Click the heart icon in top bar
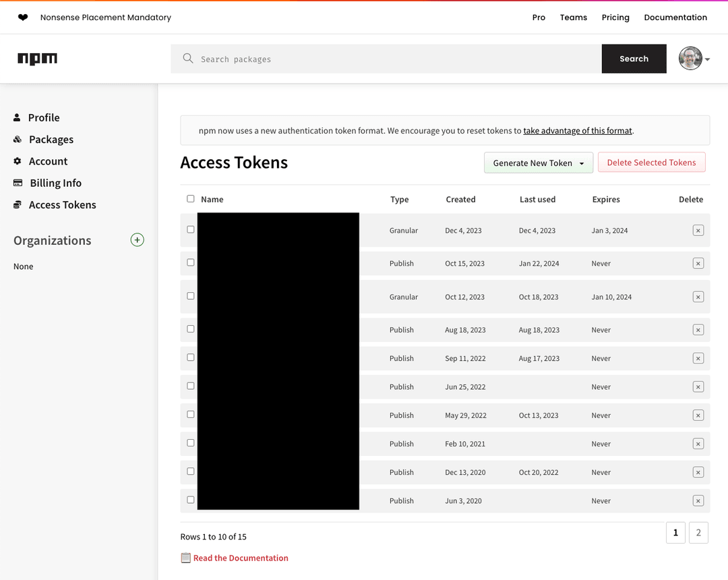This screenshot has width=728, height=580. pyautogui.click(x=22, y=17)
